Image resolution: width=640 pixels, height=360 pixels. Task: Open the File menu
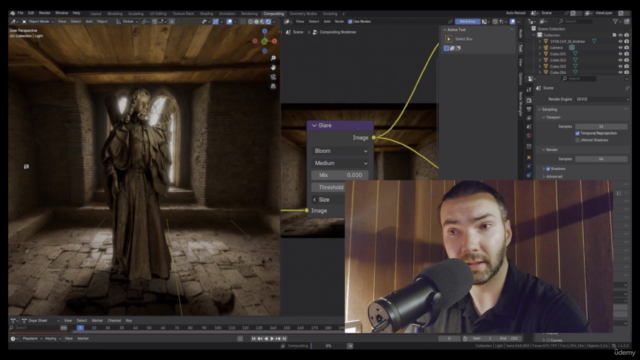pyautogui.click(x=20, y=13)
